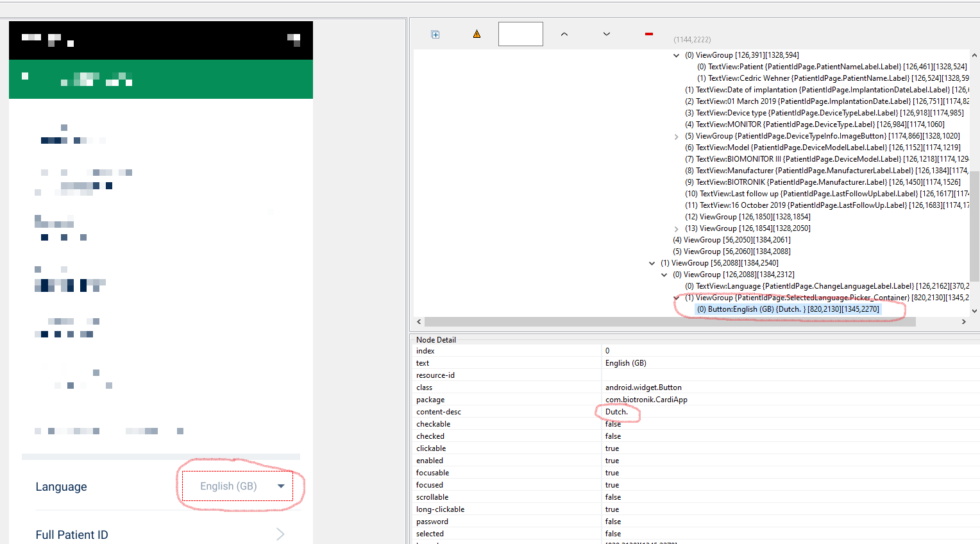Click horizontal scrollbar right arrow
Viewport: 980px width, 544px height.
(964, 321)
